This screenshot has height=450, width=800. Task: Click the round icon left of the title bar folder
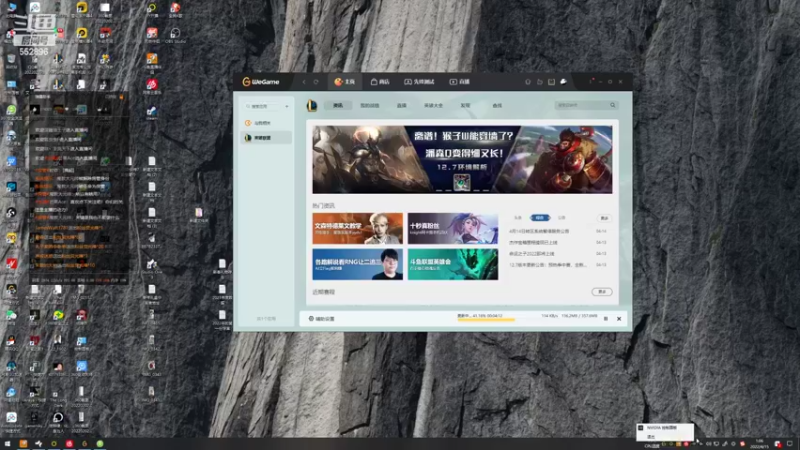pyautogui.click(x=528, y=82)
